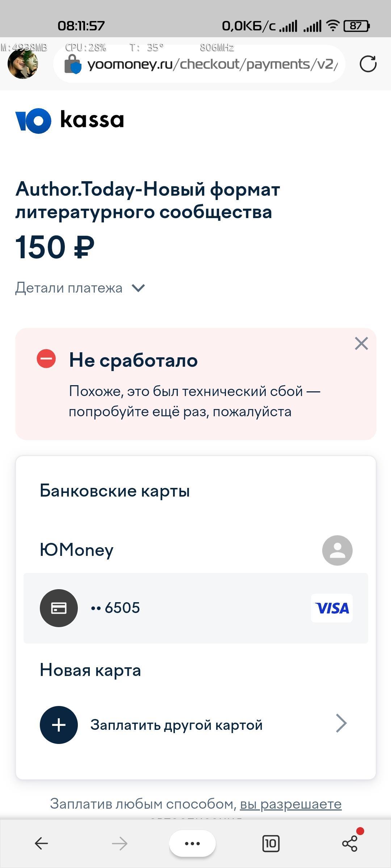Screen dimensions: 391x868
Task: Tap the dark card icon beside 6505
Action: (59, 608)
